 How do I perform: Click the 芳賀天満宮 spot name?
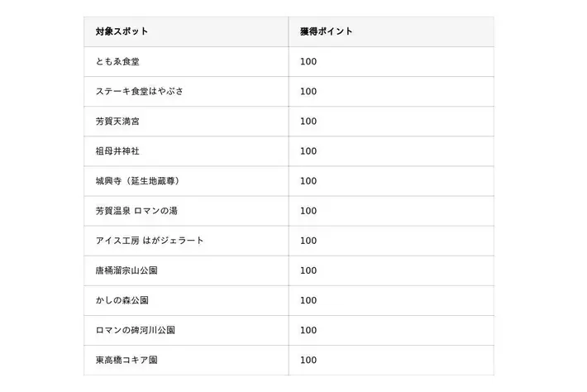tap(117, 122)
